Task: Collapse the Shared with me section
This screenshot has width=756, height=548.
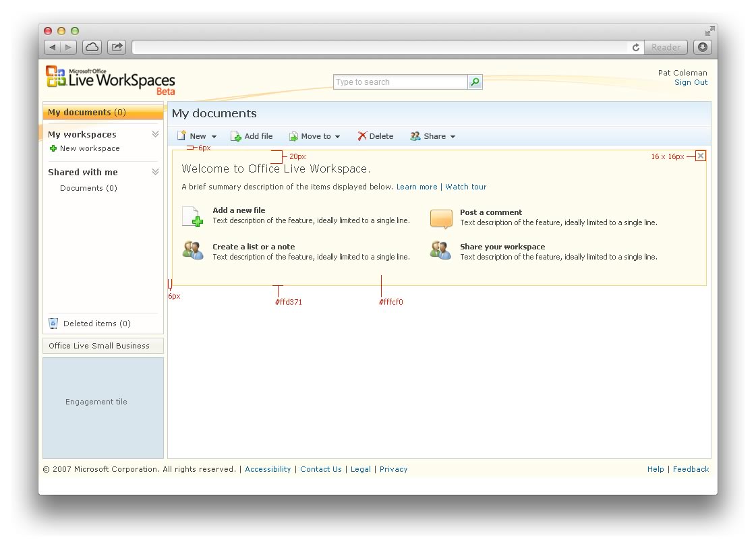Action: tap(155, 172)
